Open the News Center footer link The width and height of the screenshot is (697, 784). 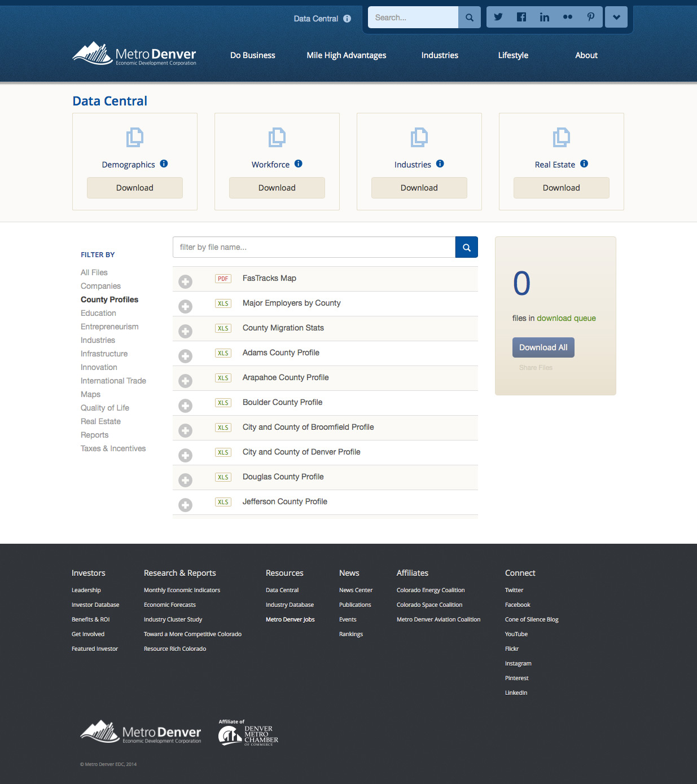(356, 590)
